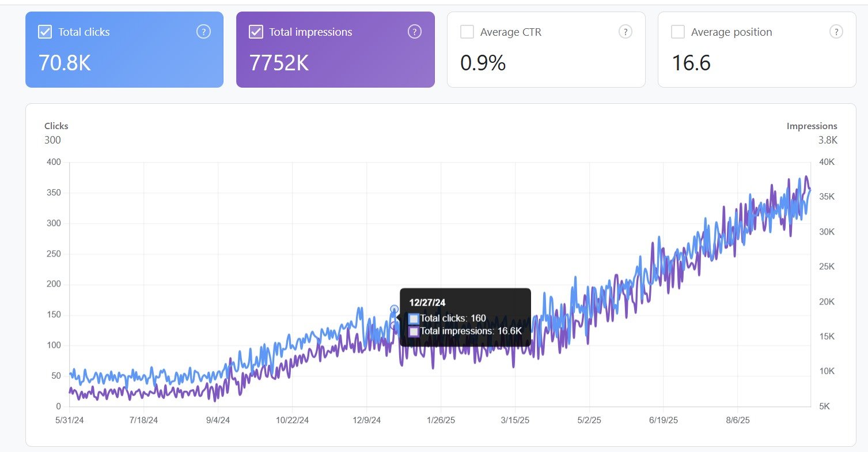
Task: Click the Impressions axis title
Action: point(812,126)
